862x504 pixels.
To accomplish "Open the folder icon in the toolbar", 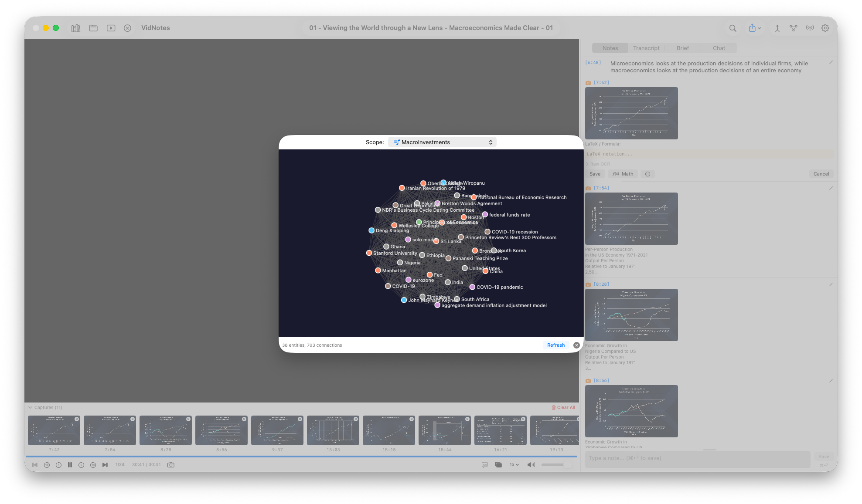I will tap(93, 28).
